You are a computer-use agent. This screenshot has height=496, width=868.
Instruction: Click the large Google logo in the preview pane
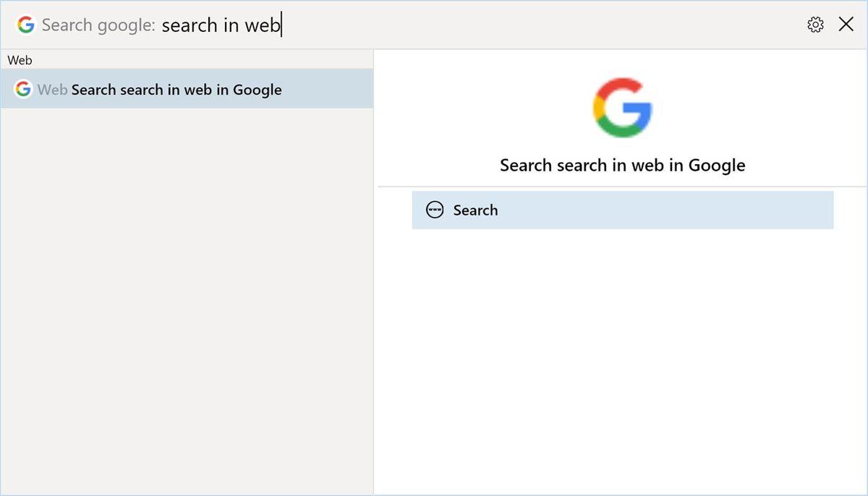point(623,108)
